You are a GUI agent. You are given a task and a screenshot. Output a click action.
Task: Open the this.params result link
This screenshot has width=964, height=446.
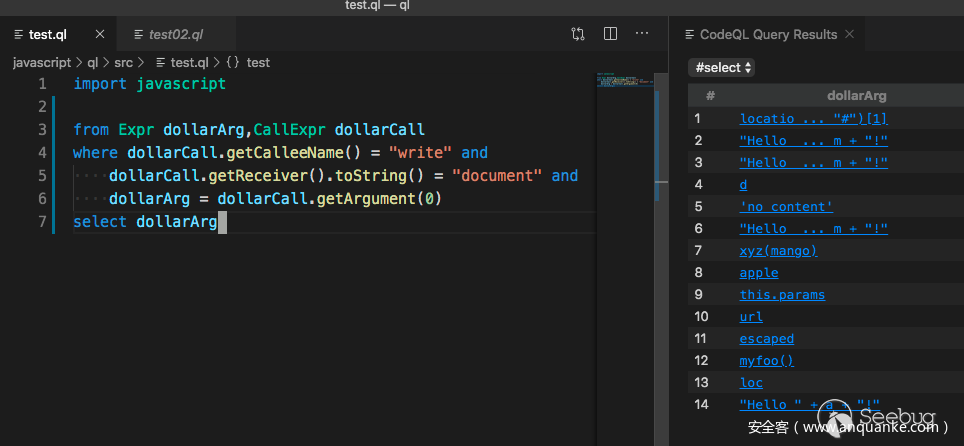(x=782, y=295)
